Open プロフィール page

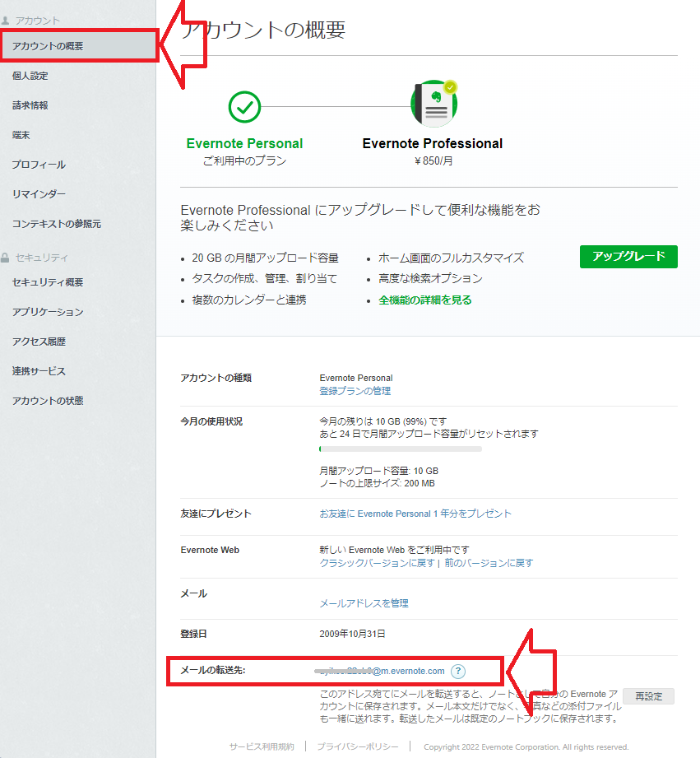click(x=39, y=165)
